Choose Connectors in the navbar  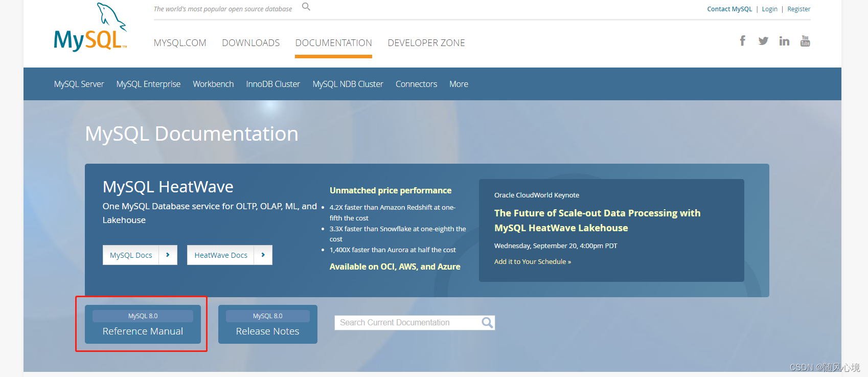[x=416, y=84]
